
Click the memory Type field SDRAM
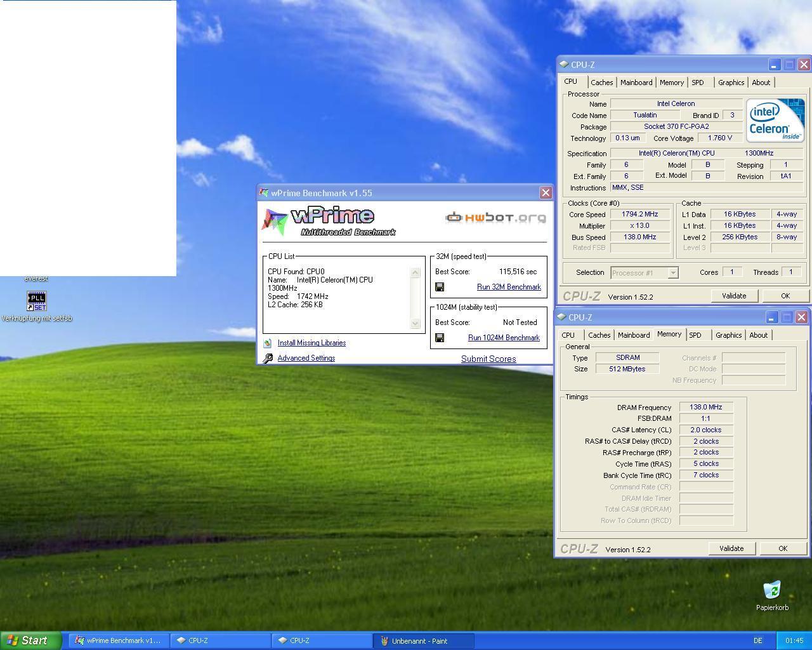627,358
